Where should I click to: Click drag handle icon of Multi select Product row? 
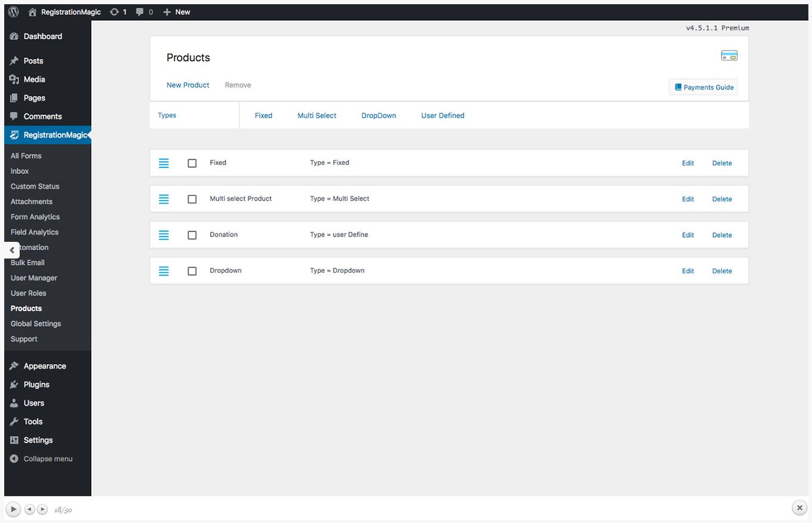(x=164, y=199)
